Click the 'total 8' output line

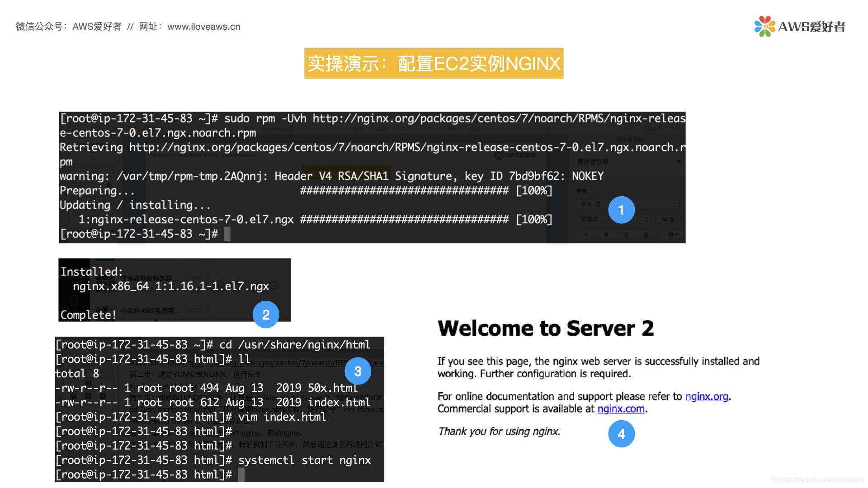pyautogui.click(x=77, y=374)
